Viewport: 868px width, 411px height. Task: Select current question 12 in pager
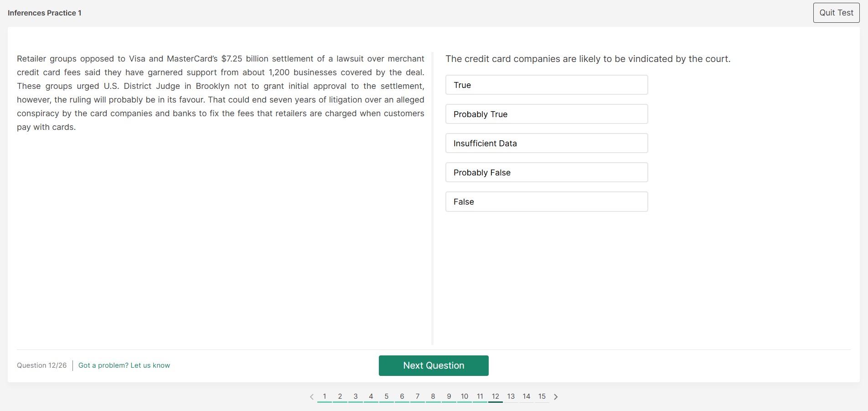pos(496,396)
